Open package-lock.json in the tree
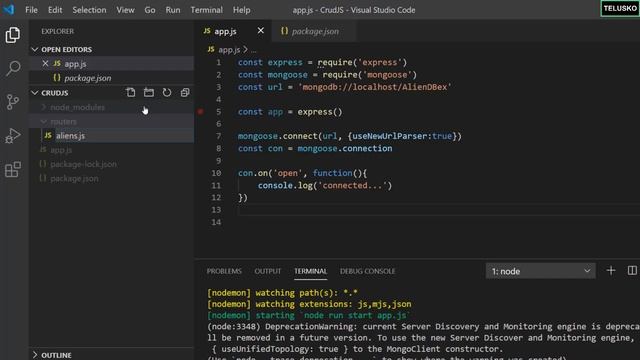The image size is (640, 360). tap(111, 164)
